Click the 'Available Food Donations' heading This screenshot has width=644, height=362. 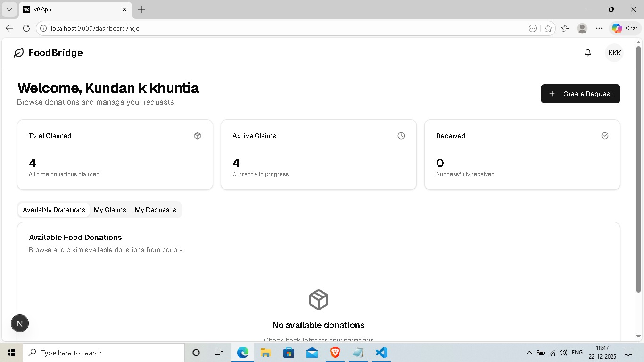(x=75, y=237)
